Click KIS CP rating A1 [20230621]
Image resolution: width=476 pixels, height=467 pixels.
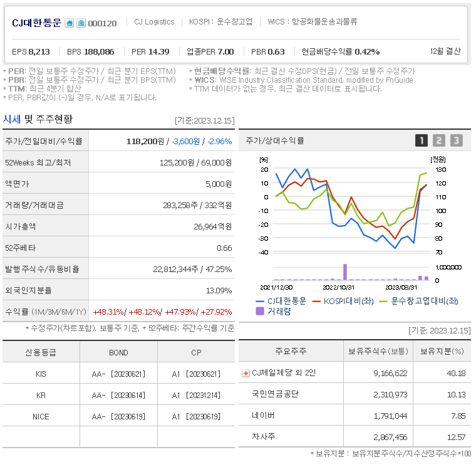pyautogui.click(x=196, y=374)
